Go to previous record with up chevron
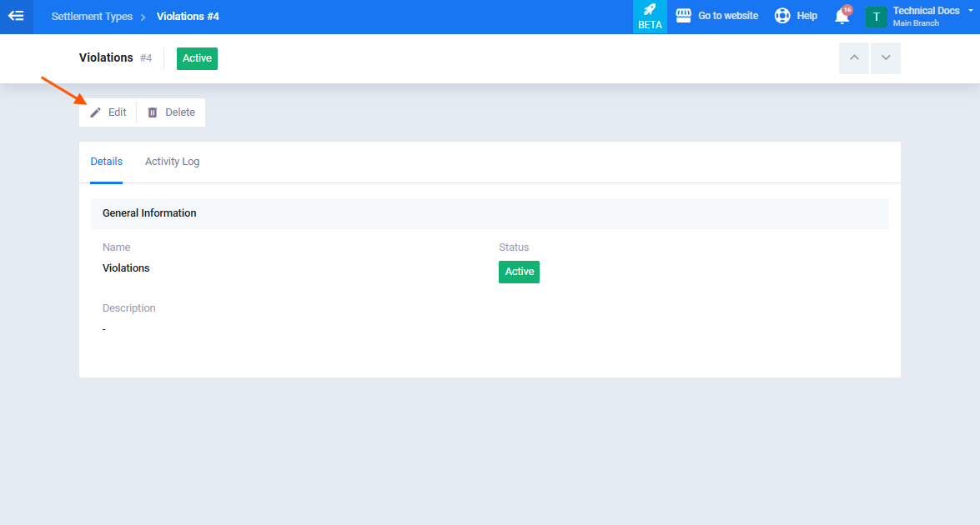The width and height of the screenshot is (980, 525). tap(854, 58)
